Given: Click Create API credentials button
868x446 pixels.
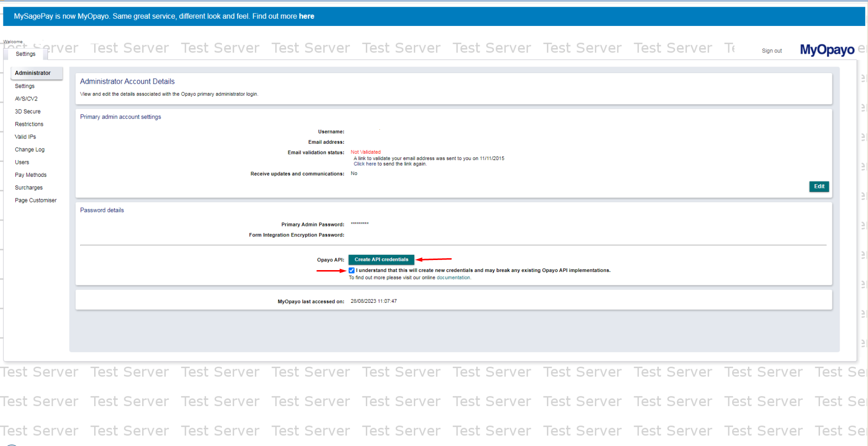Looking at the screenshot, I should [381, 260].
